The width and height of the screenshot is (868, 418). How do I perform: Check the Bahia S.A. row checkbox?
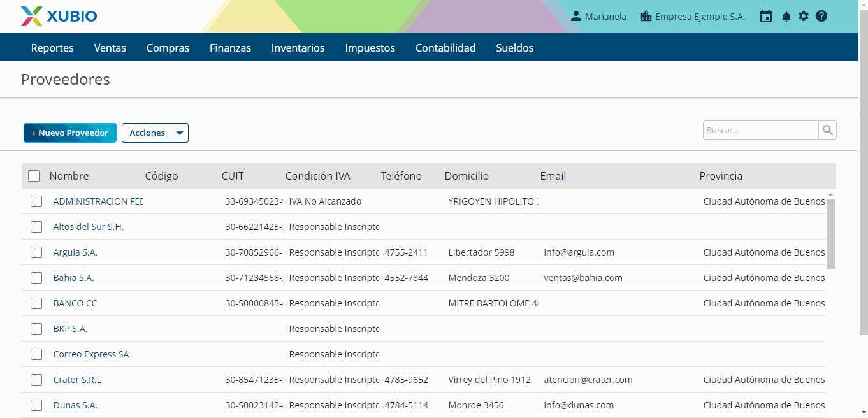(x=36, y=278)
